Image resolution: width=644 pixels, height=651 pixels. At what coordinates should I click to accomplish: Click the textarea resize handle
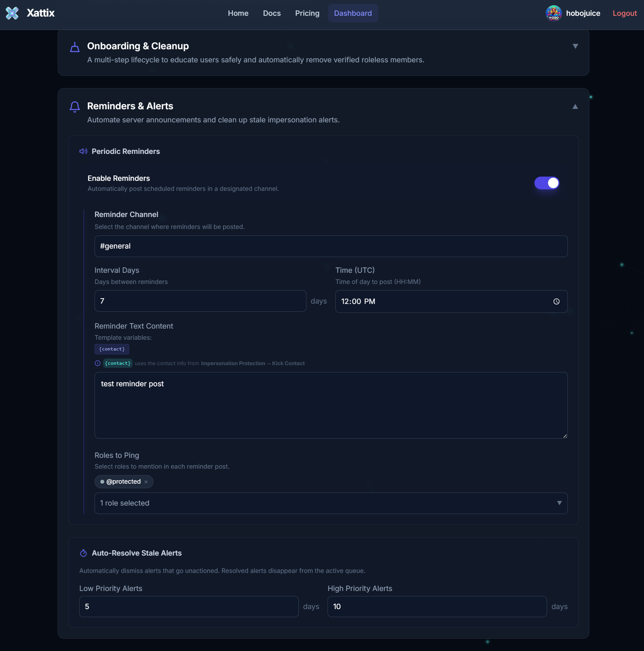click(565, 436)
